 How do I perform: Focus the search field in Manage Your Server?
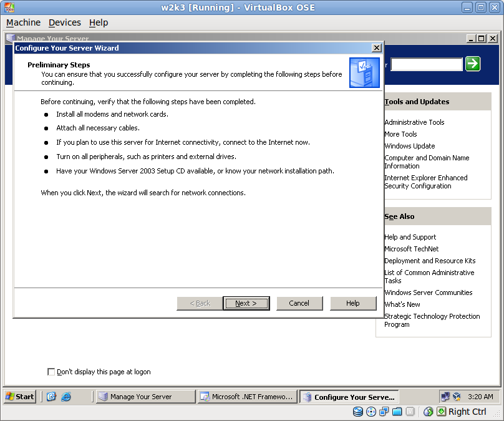(427, 64)
